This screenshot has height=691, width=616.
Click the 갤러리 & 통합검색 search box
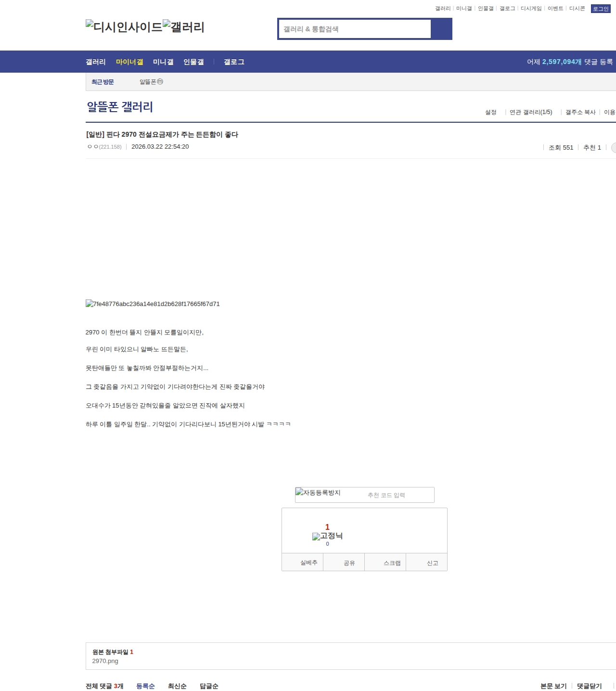pyautogui.click(x=355, y=29)
